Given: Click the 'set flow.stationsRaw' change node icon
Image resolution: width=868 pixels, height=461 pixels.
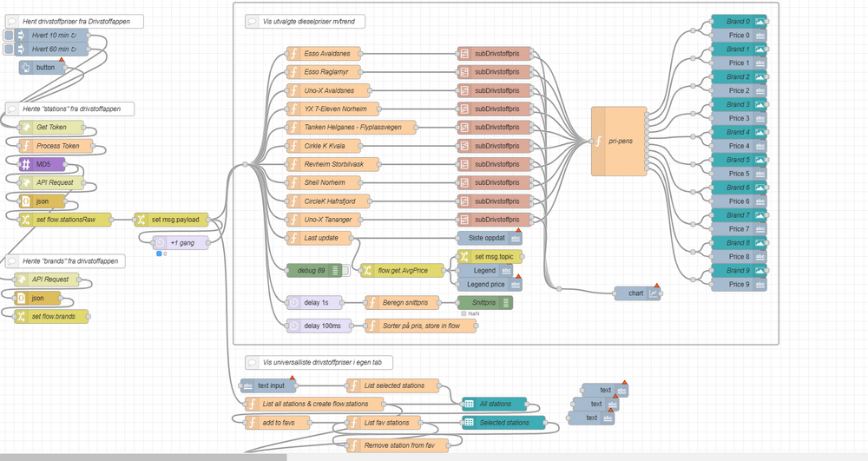Looking at the screenshot, I should coord(26,220).
